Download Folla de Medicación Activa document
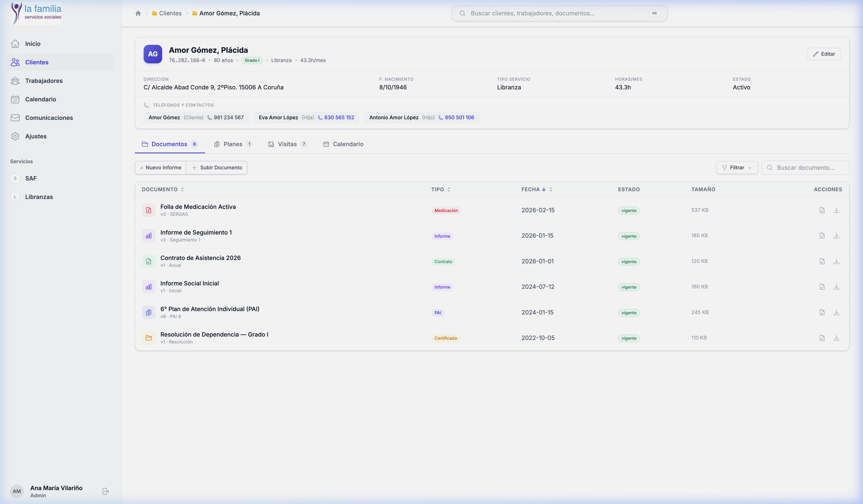The image size is (863, 504). click(x=836, y=210)
